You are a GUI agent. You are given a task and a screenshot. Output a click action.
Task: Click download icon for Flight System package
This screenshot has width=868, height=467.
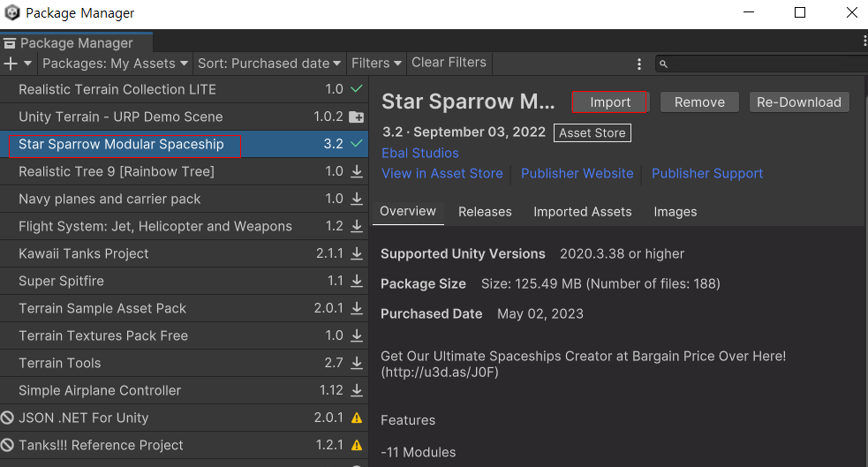click(x=357, y=226)
